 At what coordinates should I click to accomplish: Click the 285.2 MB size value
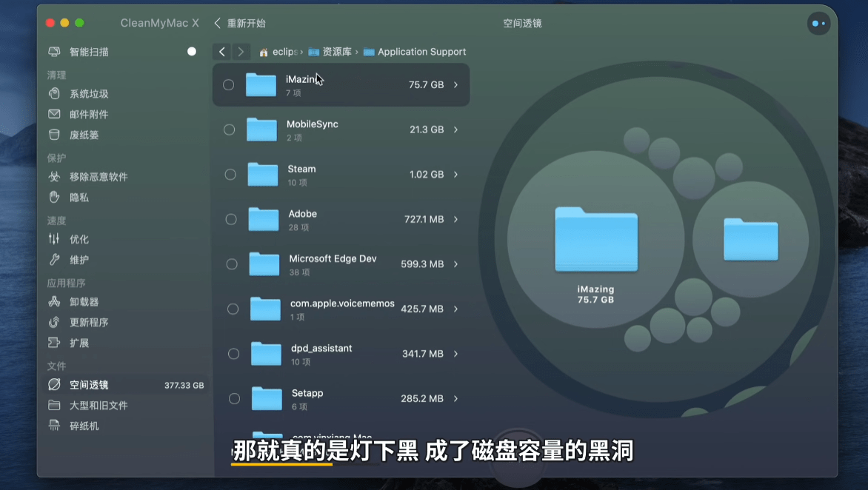tap(422, 398)
